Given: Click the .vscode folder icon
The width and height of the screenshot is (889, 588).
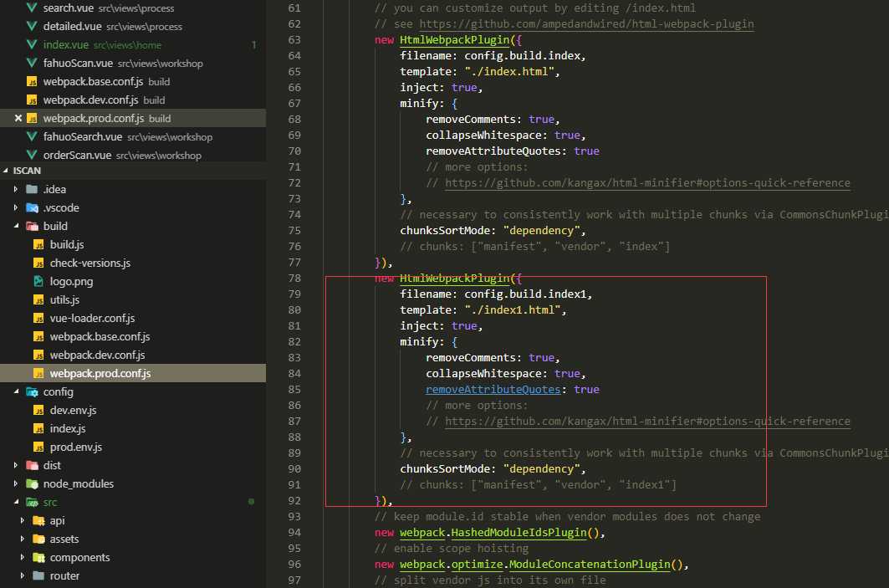Looking at the screenshot, I should coord(32,207).
